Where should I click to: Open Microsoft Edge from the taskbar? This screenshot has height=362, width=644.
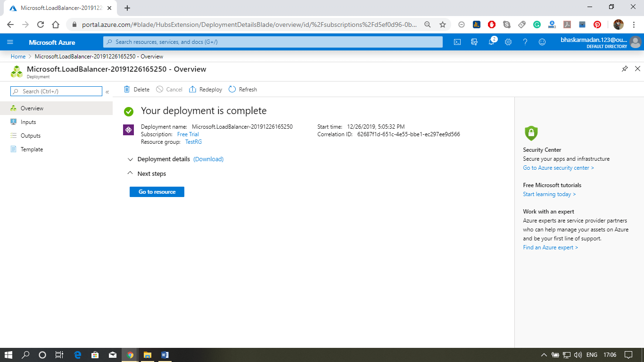[78, 355]
